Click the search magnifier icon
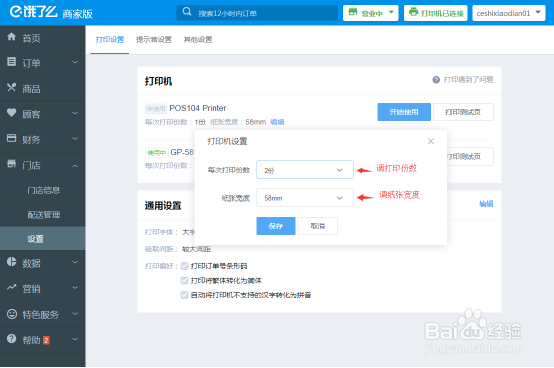Viewport: 554px width, 368px height. (187, 12)
